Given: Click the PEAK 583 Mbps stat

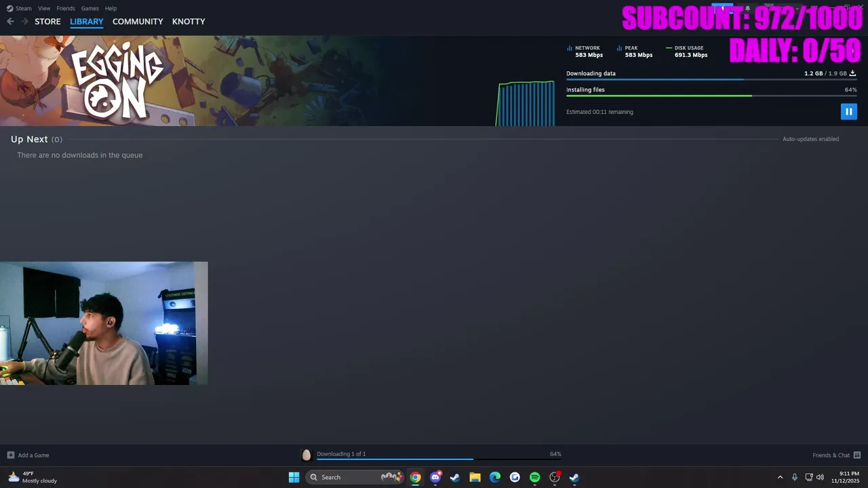Looking at the screenshot, I should pyautogui.click(x=635, y=52).
